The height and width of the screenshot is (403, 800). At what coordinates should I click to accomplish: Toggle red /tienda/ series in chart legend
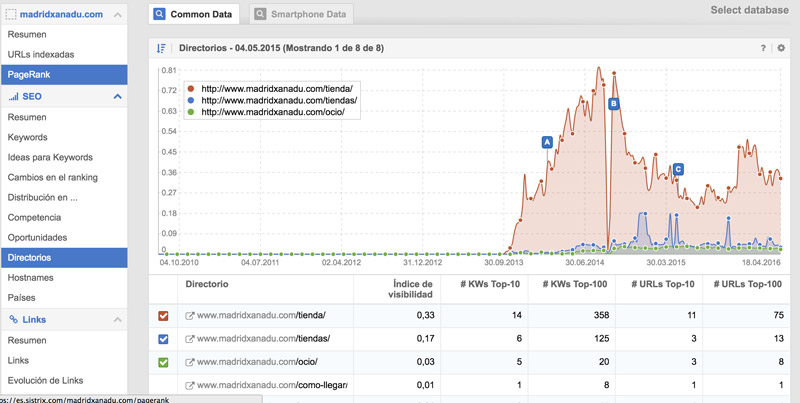coord(271,88)
